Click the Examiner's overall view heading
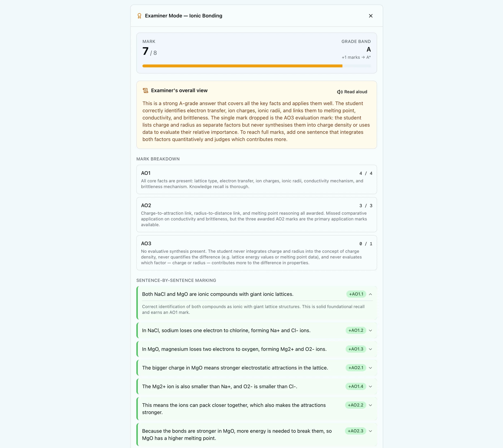 [x=179, y=91]
